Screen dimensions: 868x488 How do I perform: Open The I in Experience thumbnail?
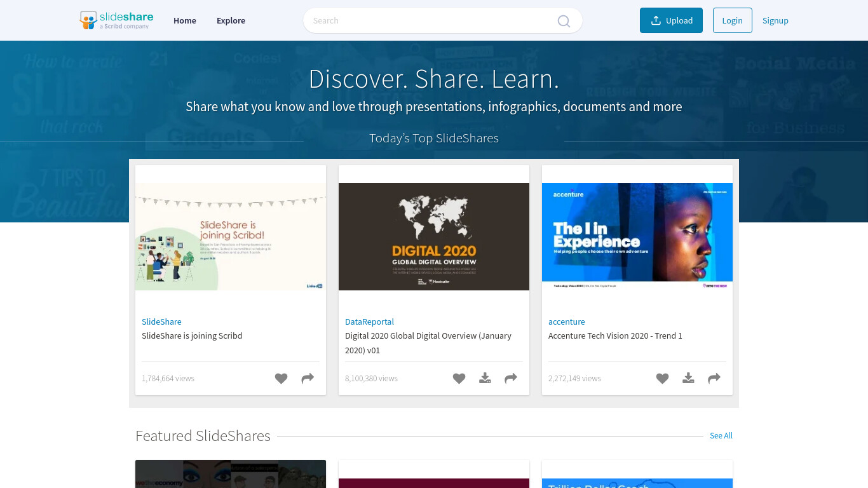(x=637, y=236)
